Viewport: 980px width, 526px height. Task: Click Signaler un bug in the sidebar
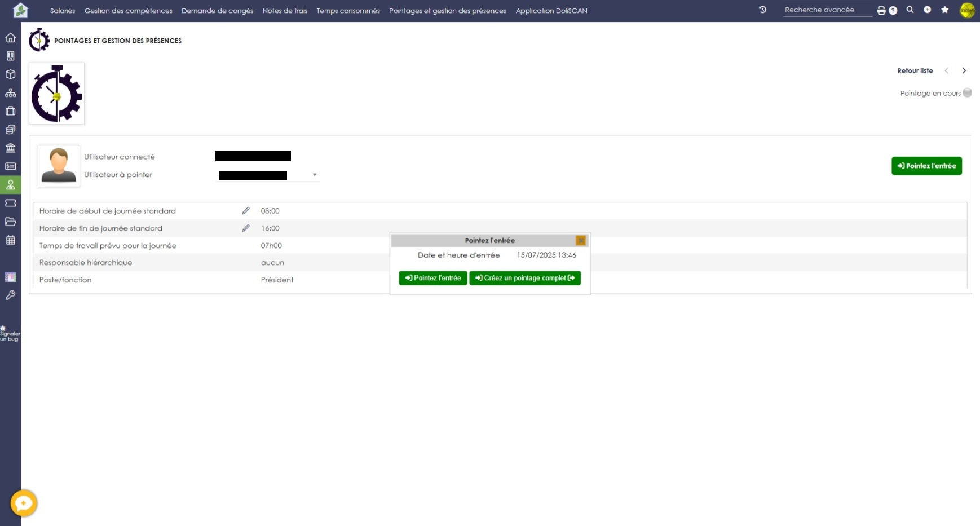click(x=10, y=334)
